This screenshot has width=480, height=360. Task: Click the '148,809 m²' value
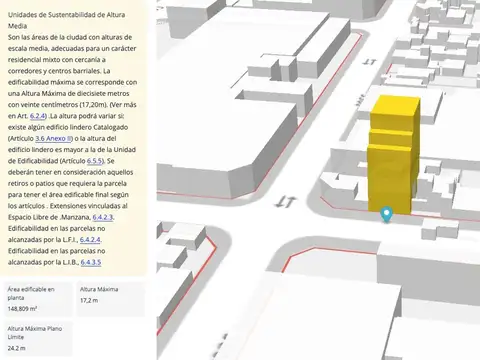22,309
